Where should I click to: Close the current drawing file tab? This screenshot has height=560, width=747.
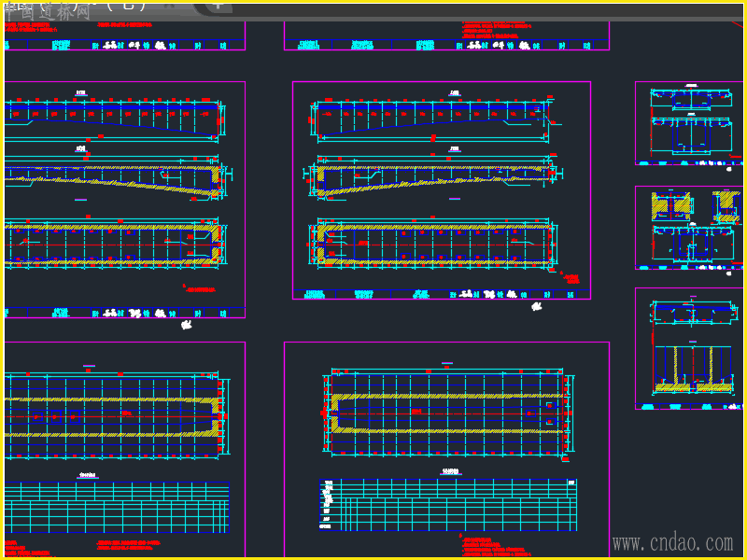[x=168, y=7]
